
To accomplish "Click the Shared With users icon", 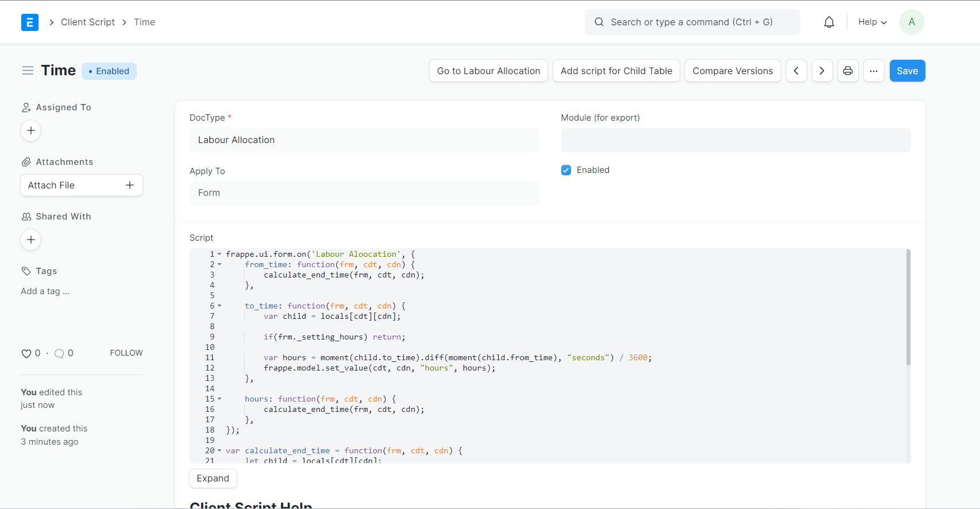I will (26, 217).
